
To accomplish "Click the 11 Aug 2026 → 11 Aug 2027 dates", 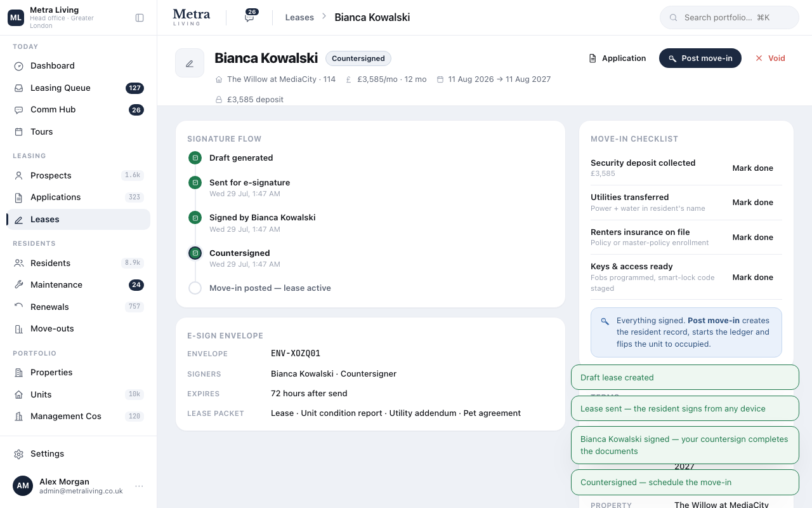I will coord(499,79).
